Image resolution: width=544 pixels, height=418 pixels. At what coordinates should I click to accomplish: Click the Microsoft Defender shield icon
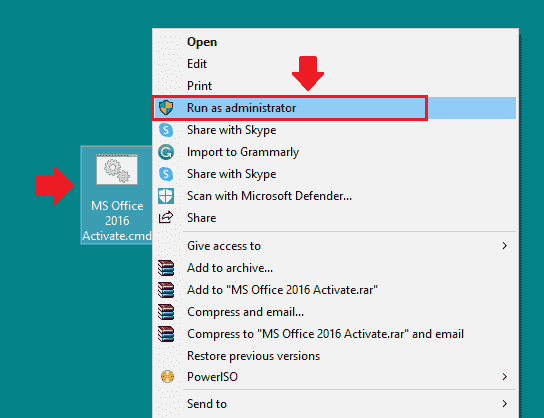pyautogui.click(x=166, y=196)
